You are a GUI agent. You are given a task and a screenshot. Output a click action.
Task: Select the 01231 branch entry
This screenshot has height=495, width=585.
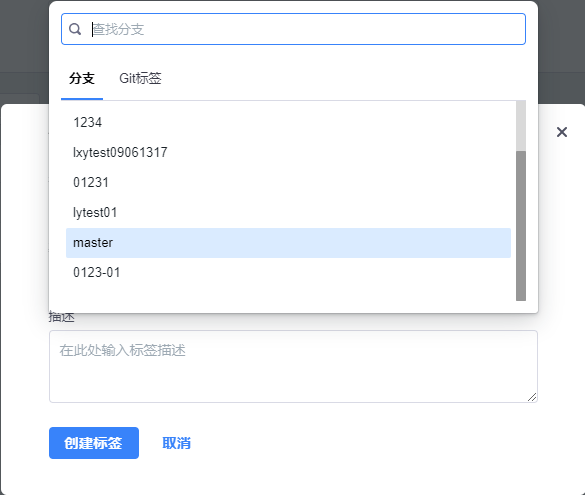[288, 182]
